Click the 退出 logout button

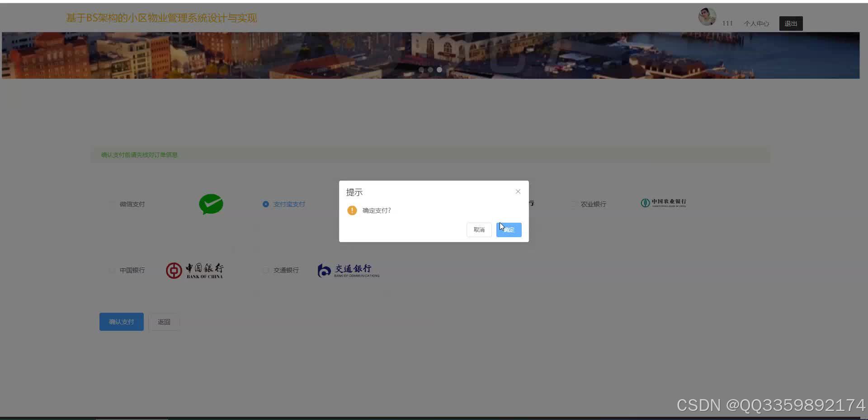(791, 24)
